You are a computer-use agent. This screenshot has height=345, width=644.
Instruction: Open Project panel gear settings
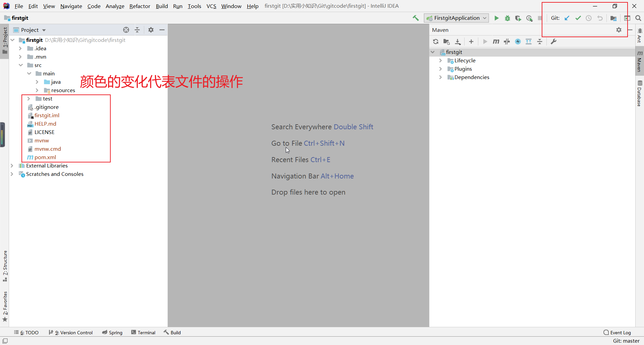click(151, 30)
